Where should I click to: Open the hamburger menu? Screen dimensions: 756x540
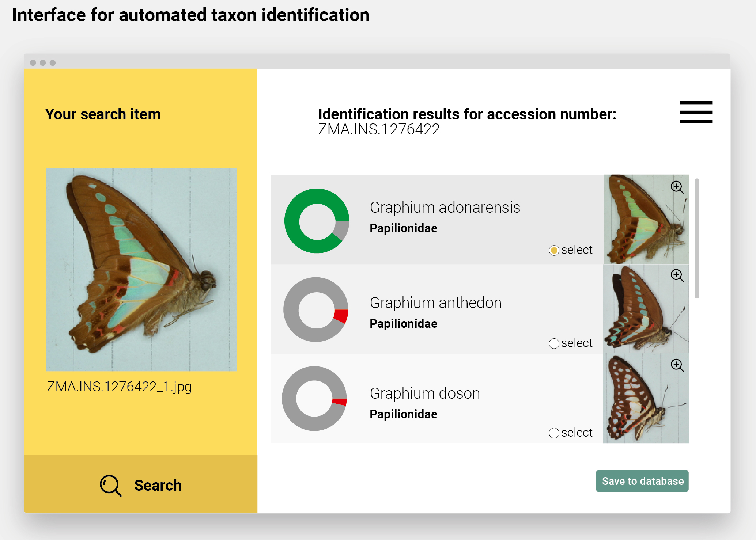point(696,112)
